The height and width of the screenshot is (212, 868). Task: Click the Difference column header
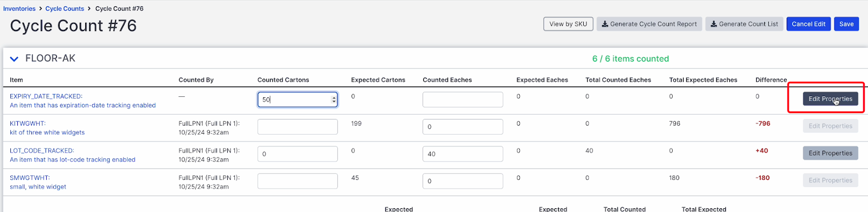pyautogui.click(x=771, y=80)
